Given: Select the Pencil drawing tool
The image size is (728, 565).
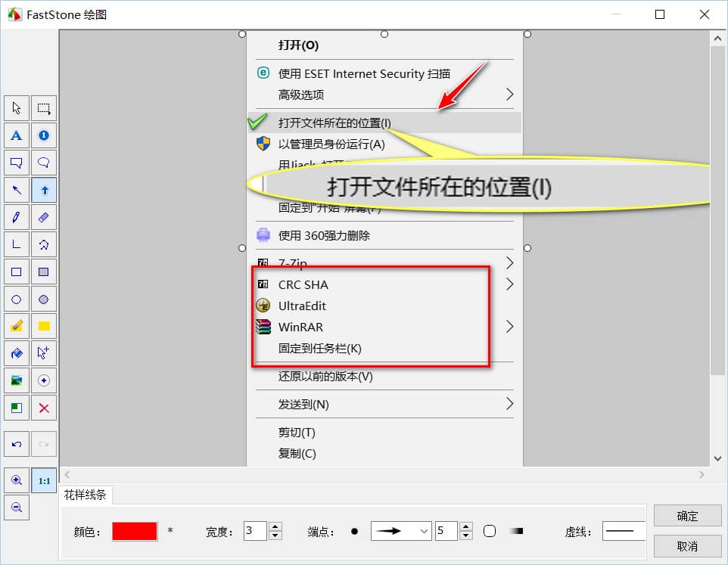Looking at the screenshot, I should click(16, 217).
